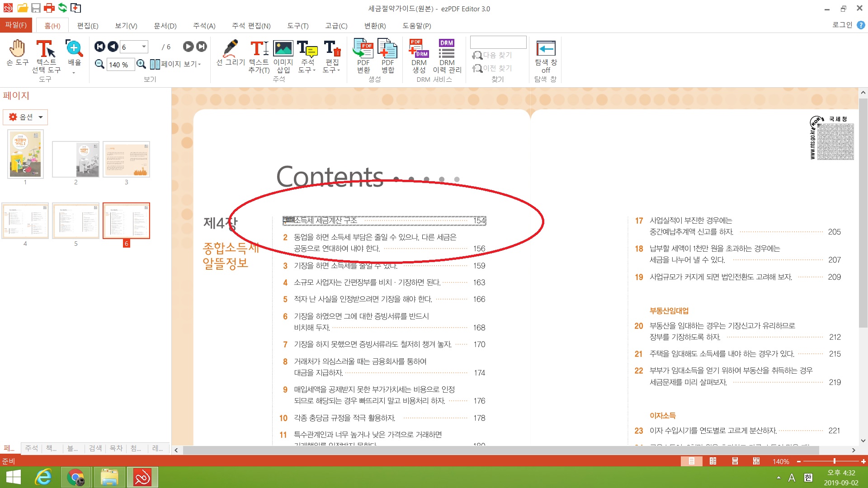The width and height of the screenshot is (868, 488).
Task: Enable two-page view mode in status bar
Action: 713,461
